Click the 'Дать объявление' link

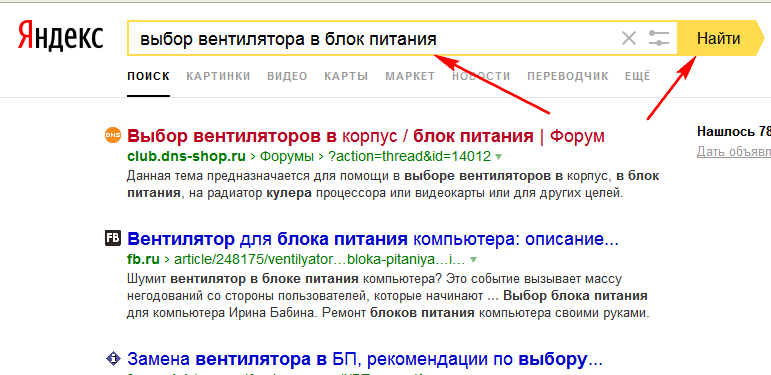point(734,152)
